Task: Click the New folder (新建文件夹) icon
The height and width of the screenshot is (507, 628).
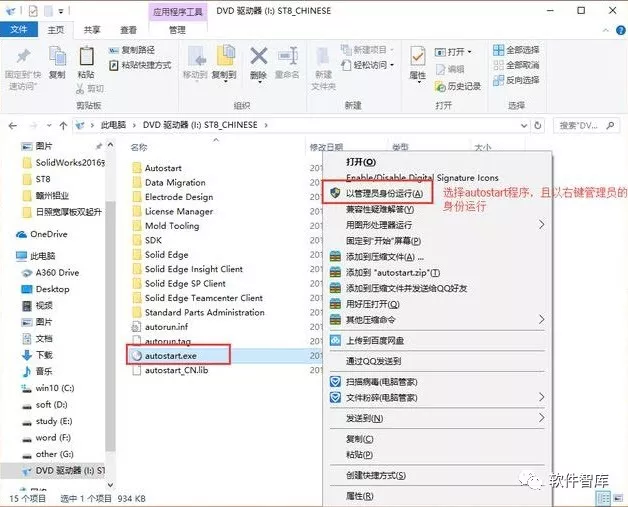Action: click(x=323, y=57)
